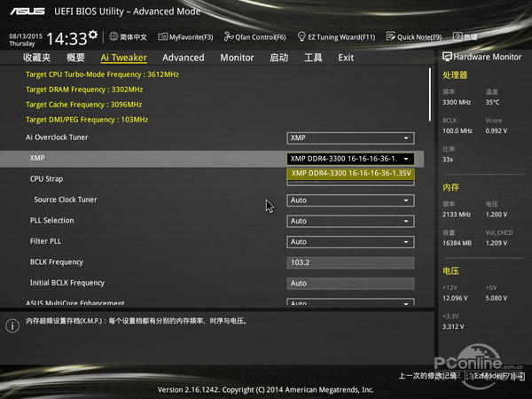Click the 35°C temperature value
This screenshot has height=399, width=532.
(x=492, y=103)
